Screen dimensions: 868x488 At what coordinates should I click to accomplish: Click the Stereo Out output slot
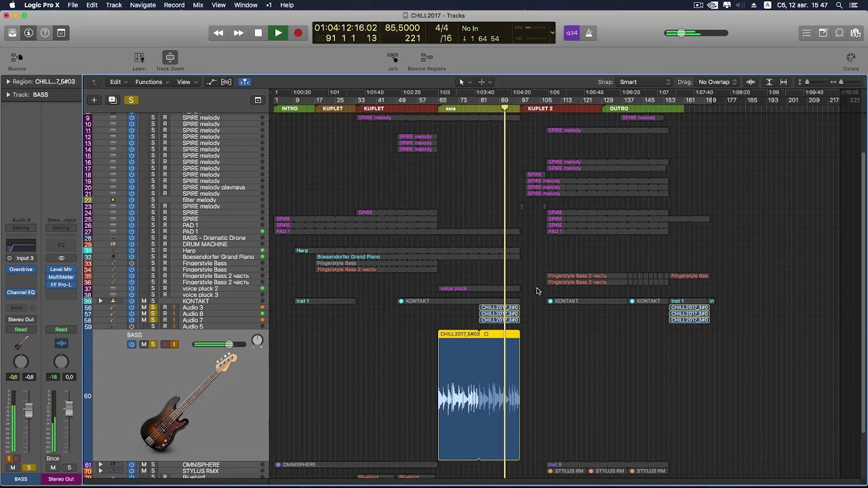pyautogui.click(x=21, y=320)
